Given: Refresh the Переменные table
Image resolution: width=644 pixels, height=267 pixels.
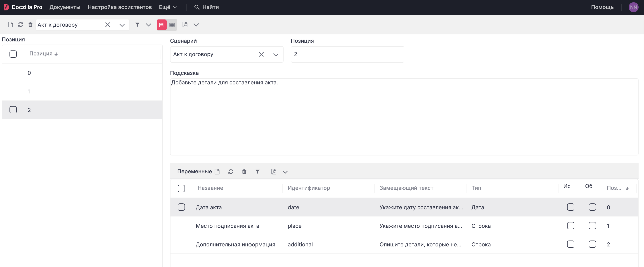Looking at the screenshot, I should 231,172.
